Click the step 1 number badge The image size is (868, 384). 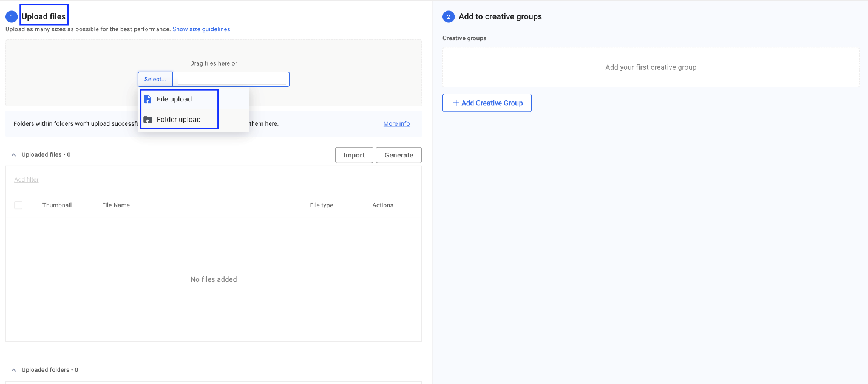(12, 17)
